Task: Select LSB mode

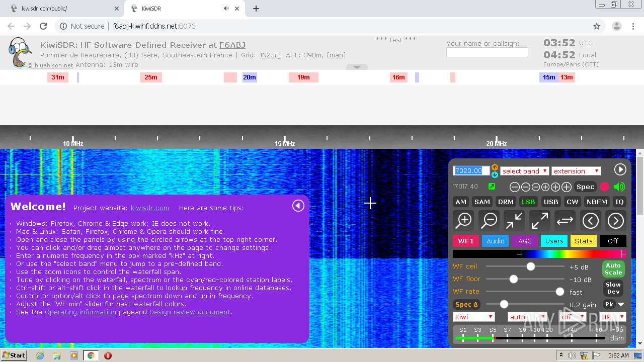Action: click(528, 202)
